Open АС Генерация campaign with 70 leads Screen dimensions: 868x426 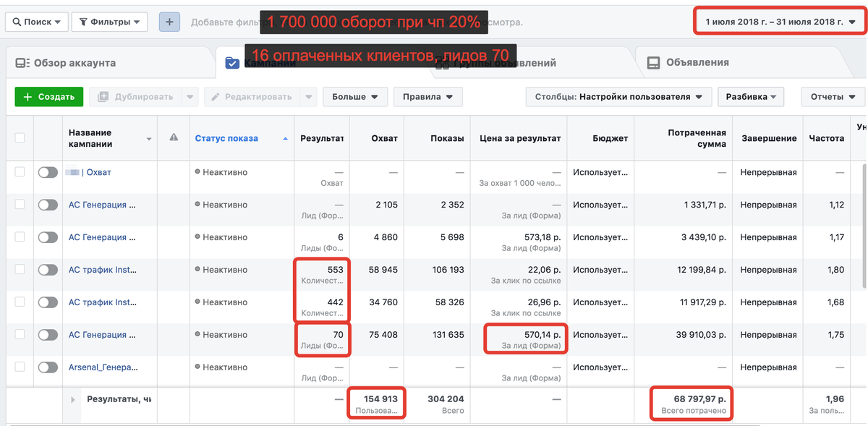coord(102,335)
